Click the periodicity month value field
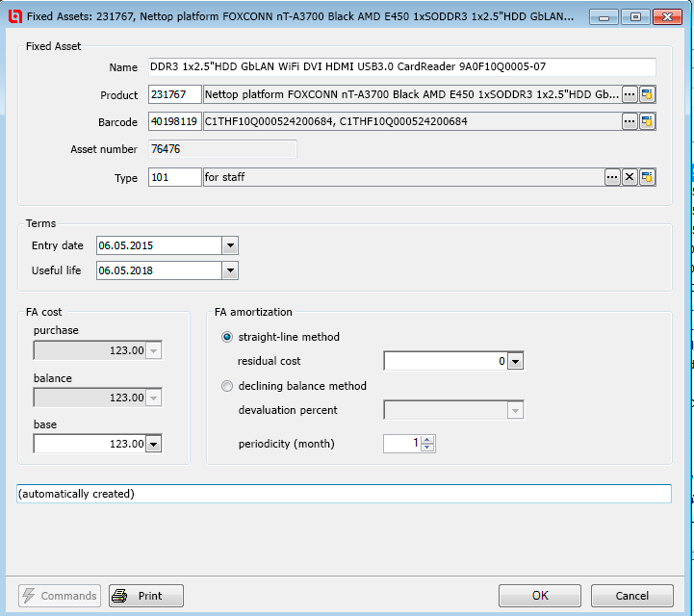The image size is (694, 616). point(402,444)
